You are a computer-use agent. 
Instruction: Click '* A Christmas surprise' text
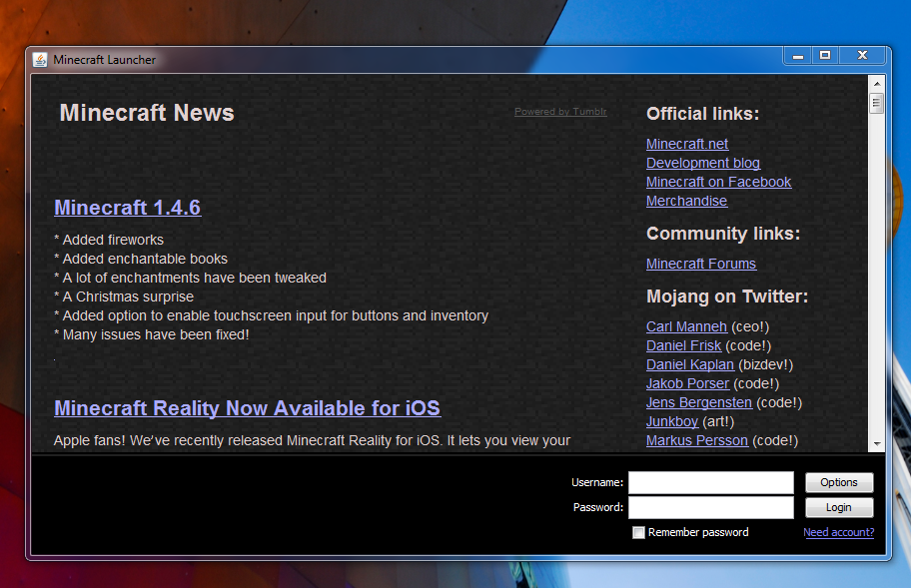coord(124,296)
